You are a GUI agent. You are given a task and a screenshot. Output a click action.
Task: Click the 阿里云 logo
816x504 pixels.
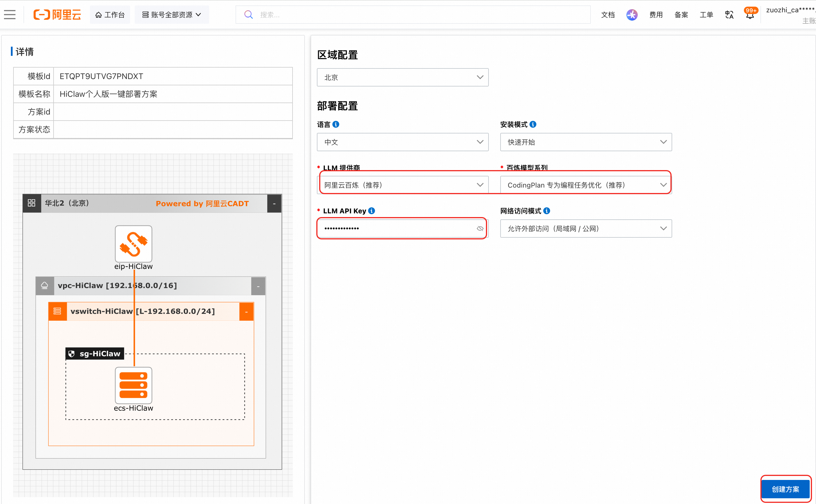pyautogui.click(x=57, y=14)
